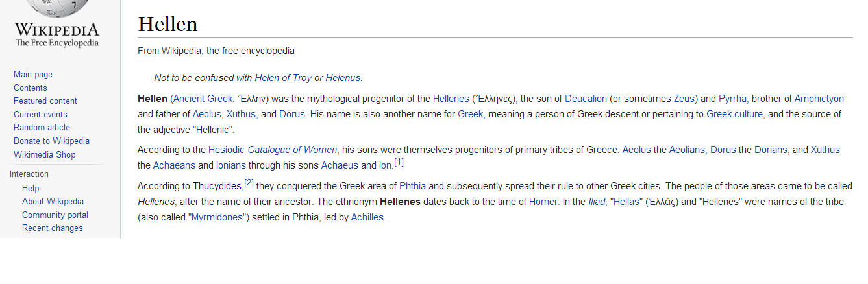The image size is (868, 284).
Task: Open the Main page sidebar link
Action: [33, 75]
